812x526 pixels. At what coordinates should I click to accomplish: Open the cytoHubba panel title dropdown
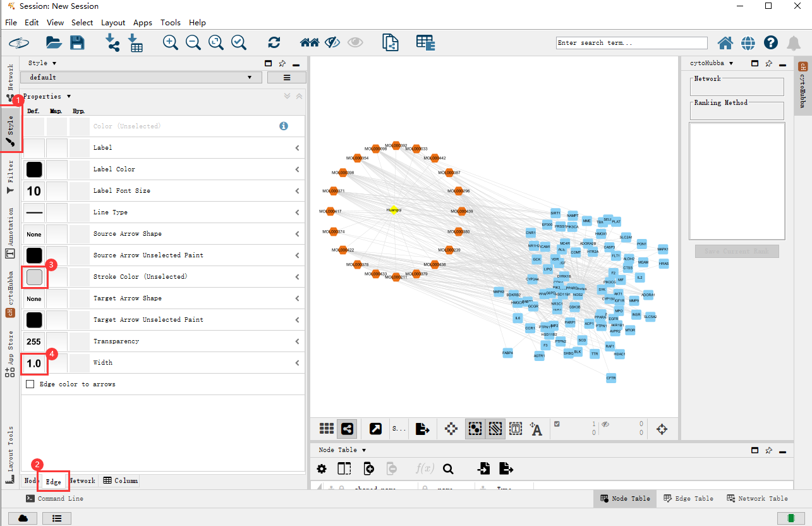(731, 63)
